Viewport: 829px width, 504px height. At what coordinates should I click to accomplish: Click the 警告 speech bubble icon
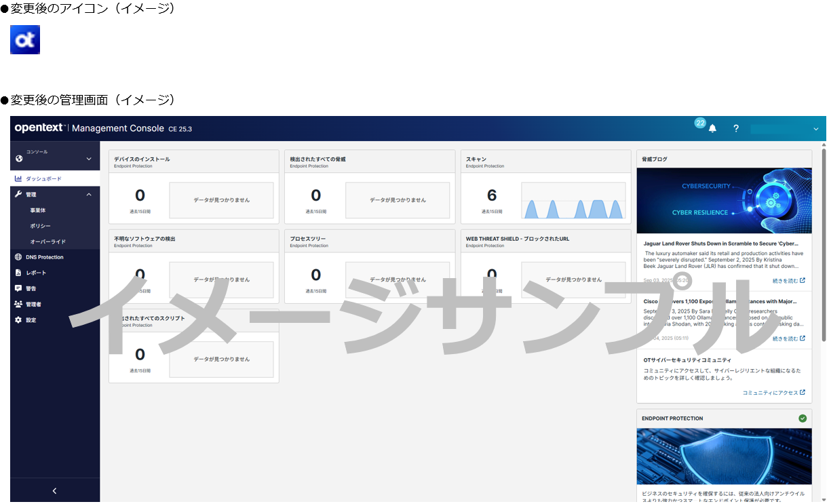(18, 288)
